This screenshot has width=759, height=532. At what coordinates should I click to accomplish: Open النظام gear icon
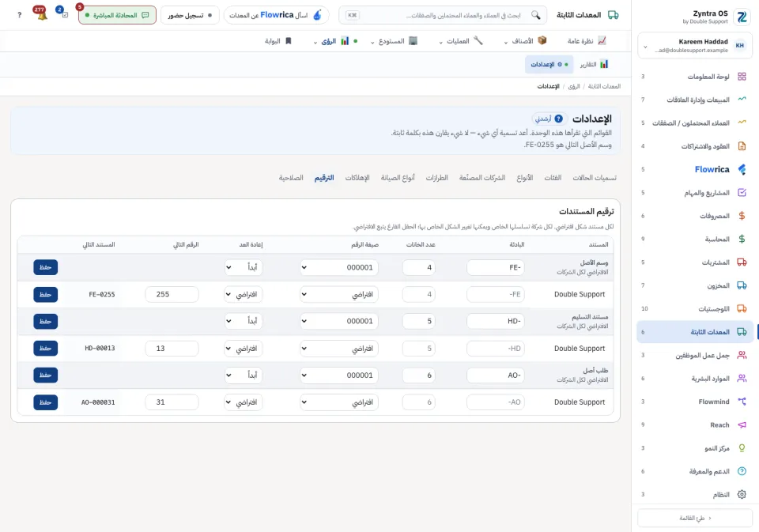point(742,494)
